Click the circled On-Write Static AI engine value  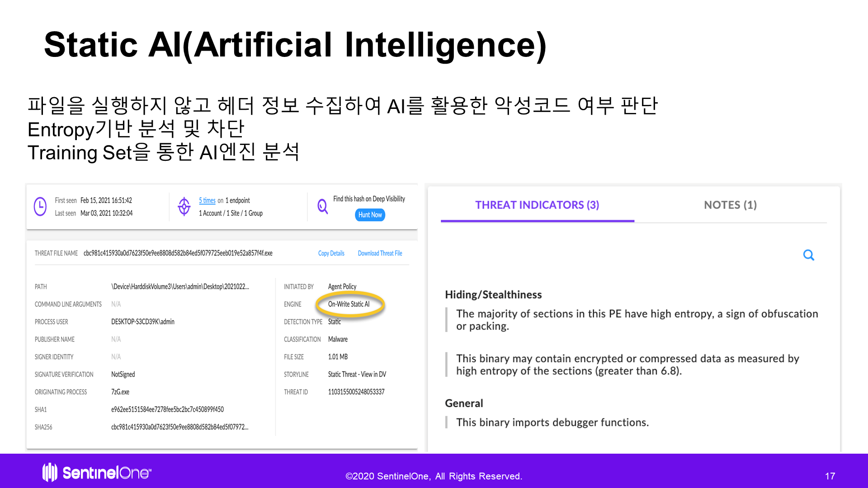click(349, 305)
